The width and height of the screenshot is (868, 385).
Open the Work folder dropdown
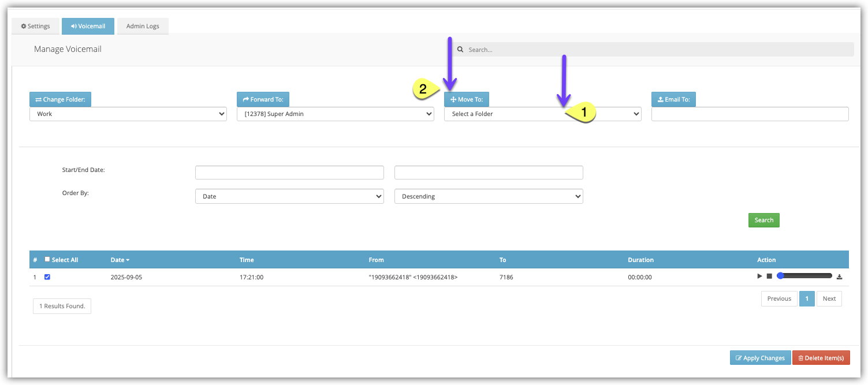point(128,114)
